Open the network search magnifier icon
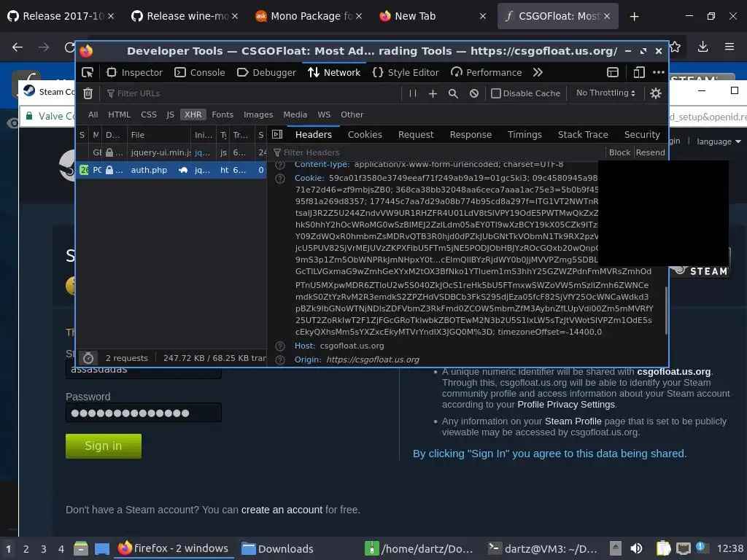The height and width of the screenshot is (560, 747). click(x=453, y=93)
